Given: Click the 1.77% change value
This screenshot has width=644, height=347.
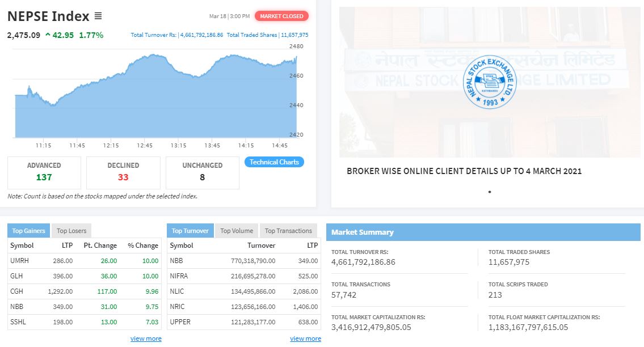Looking at the screenshot, I should pyautogui.click(x=91, y=35).
